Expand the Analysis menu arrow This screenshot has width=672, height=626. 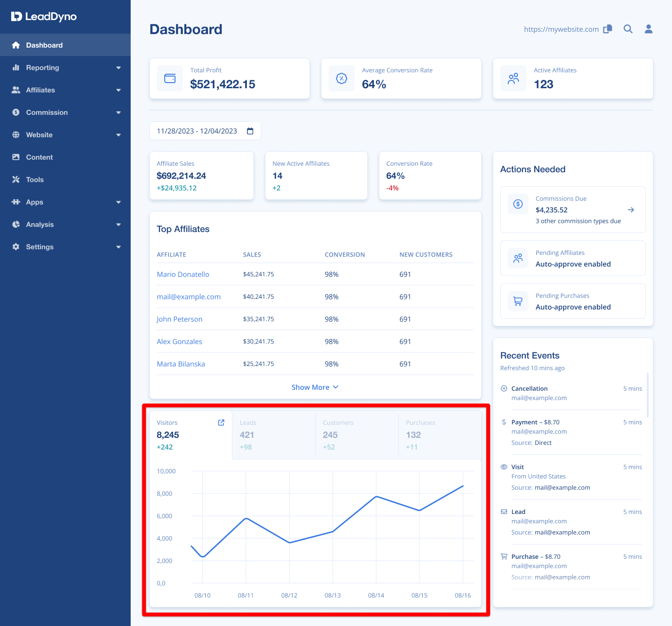click(119, 225)
